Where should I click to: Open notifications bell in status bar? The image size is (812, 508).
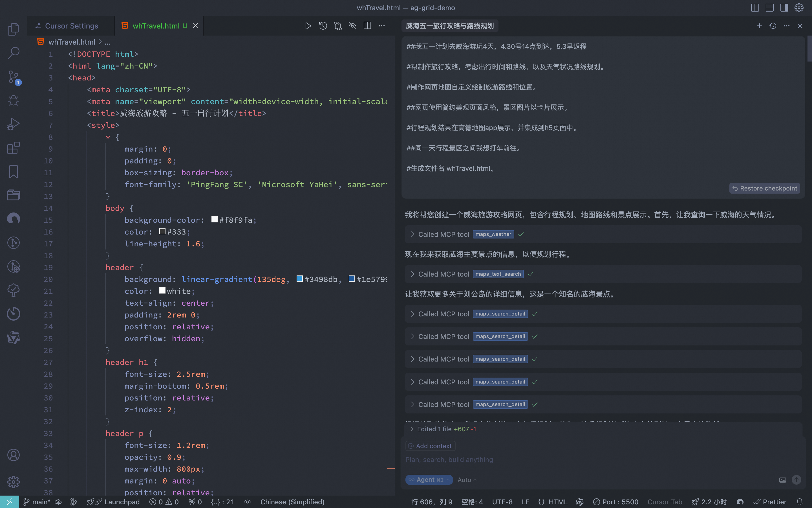pyautogui.click(x=800, y=502)
